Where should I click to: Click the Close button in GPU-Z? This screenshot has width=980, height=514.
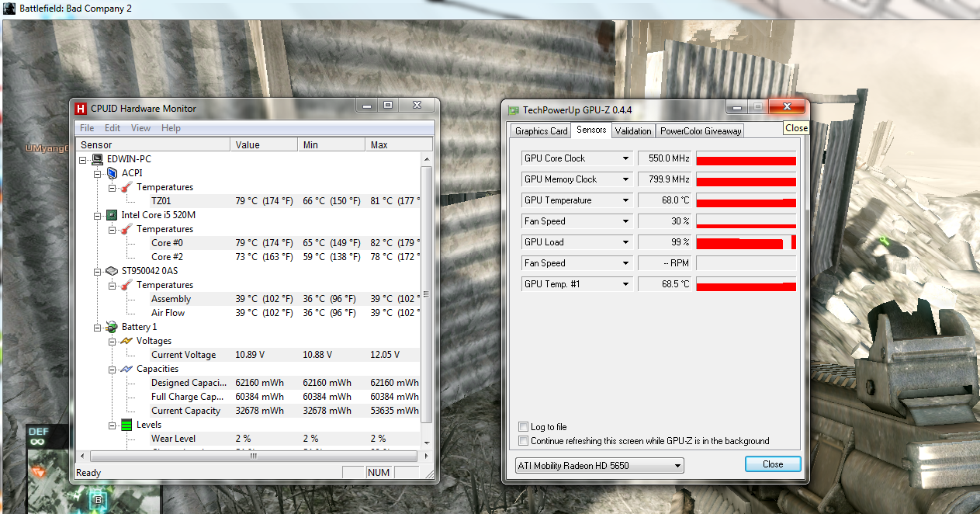tap(773, 464)
